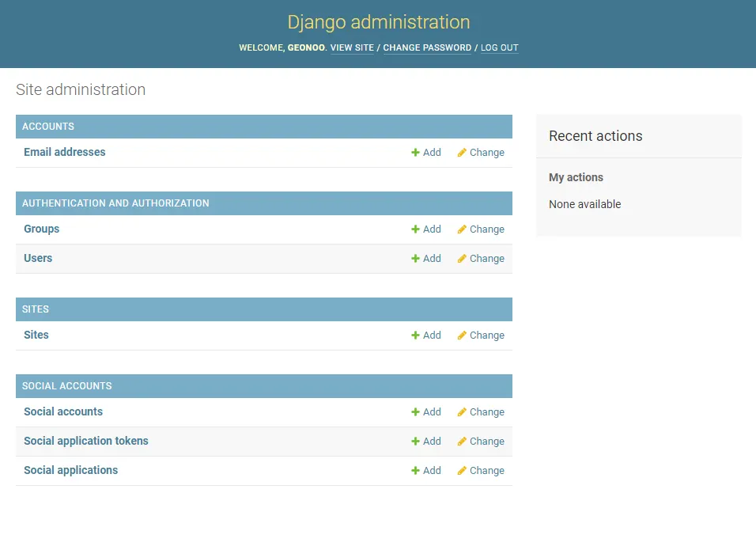Click the Change link for Users

point(486,259)
